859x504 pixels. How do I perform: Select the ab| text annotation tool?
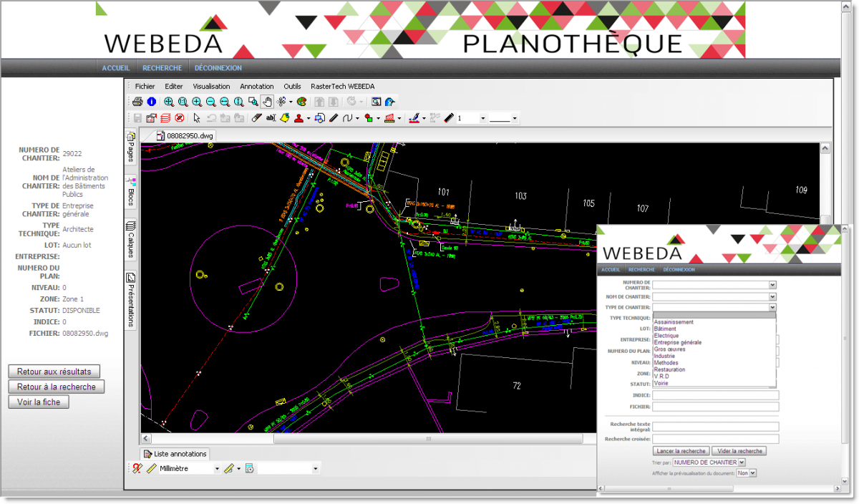point(271,118)
